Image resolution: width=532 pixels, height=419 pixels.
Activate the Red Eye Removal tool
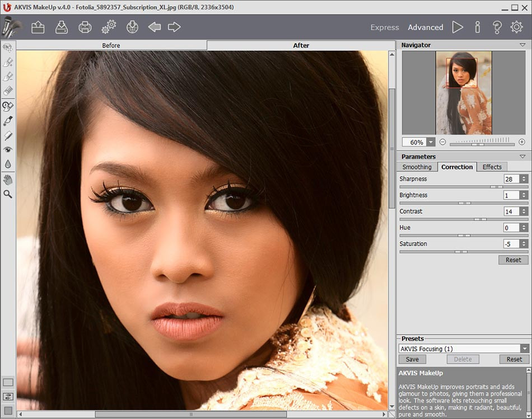click(8, 150)
